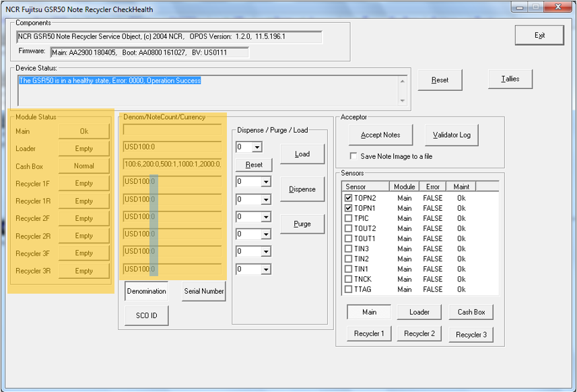This screenshot has width=577, height=392.
Task: Click the Maint column header
Action: [x=461, y=187]
